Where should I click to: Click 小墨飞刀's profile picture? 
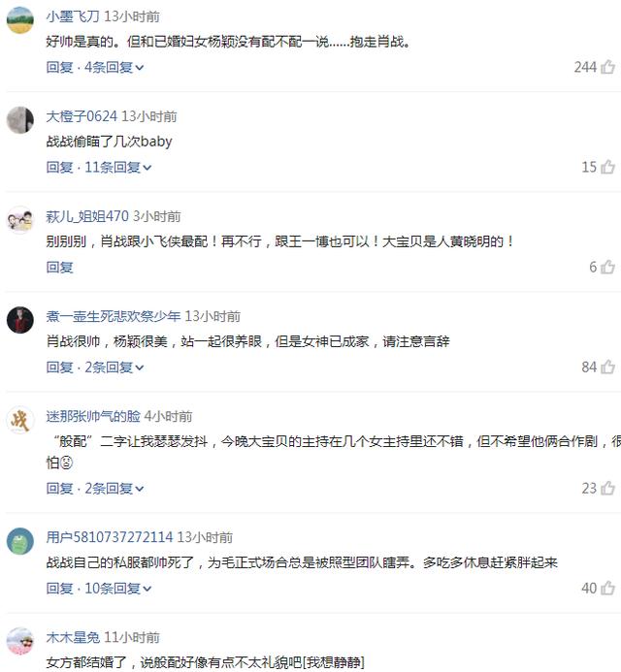(20, 20)
